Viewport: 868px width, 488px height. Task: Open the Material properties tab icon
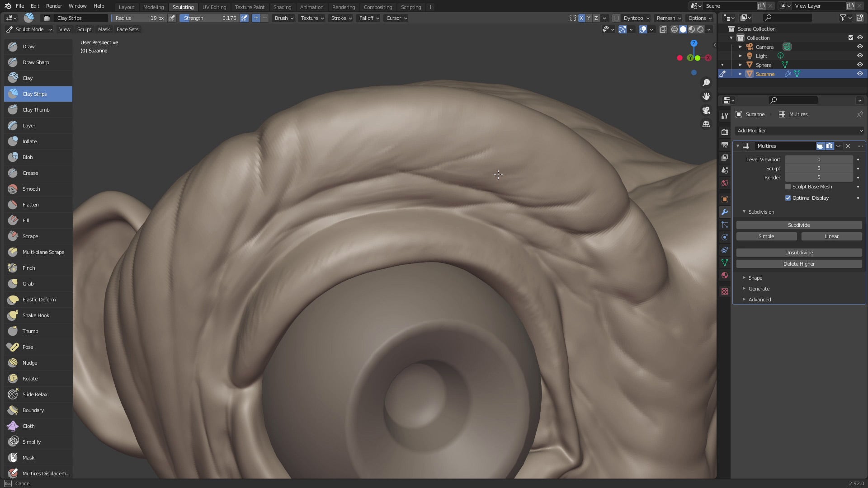click(x=725, y=275)
